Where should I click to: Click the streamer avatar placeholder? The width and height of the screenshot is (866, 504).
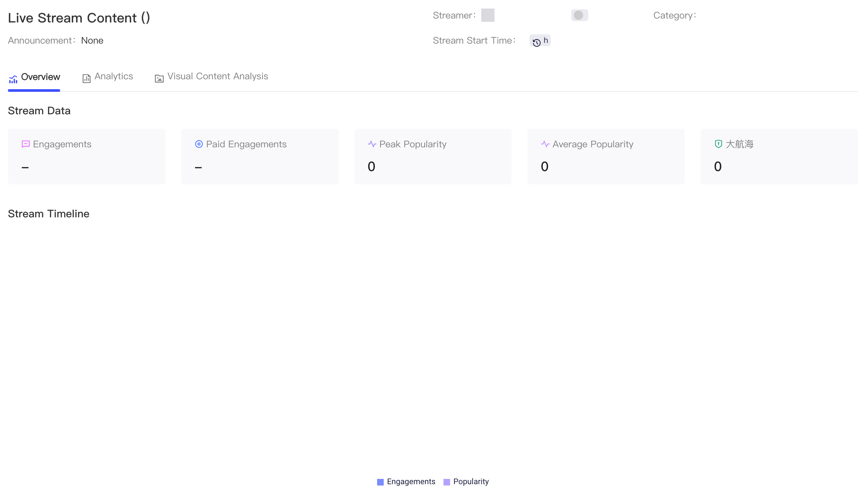coord(488,15)
